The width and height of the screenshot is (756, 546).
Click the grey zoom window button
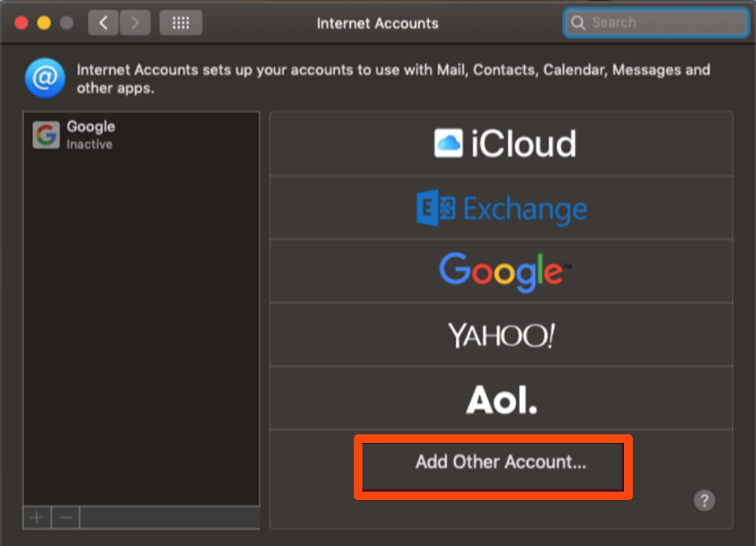(67, 23)
